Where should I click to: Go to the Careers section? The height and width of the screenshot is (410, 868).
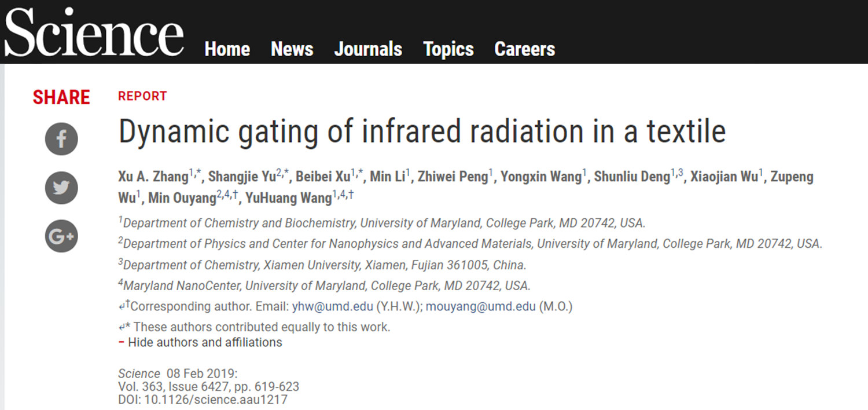pos(525,49)
